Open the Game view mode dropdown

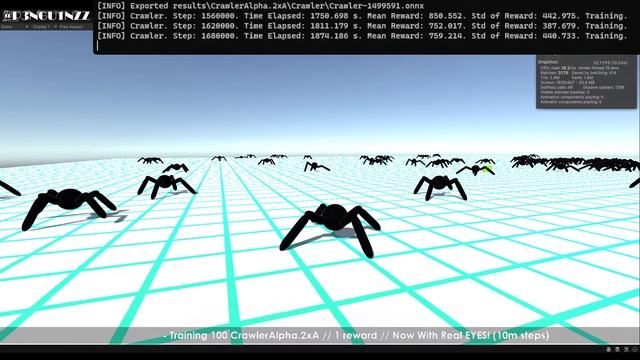(x=15, y=27)
